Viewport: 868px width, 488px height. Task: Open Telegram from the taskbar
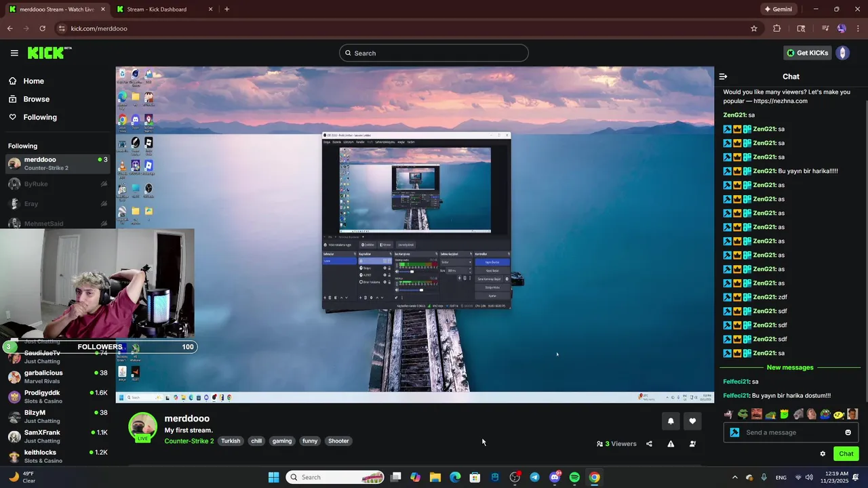[534, 477]
